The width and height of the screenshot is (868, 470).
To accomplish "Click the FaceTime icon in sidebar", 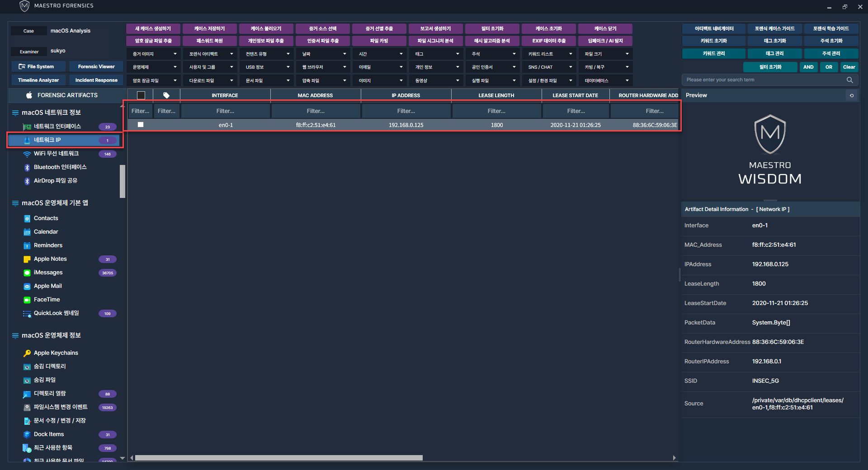I will (27, 300).
